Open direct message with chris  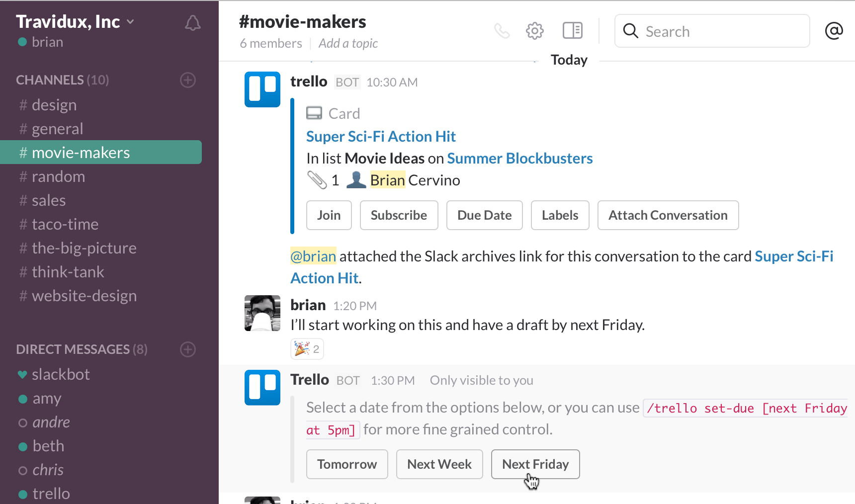(101, 470)
